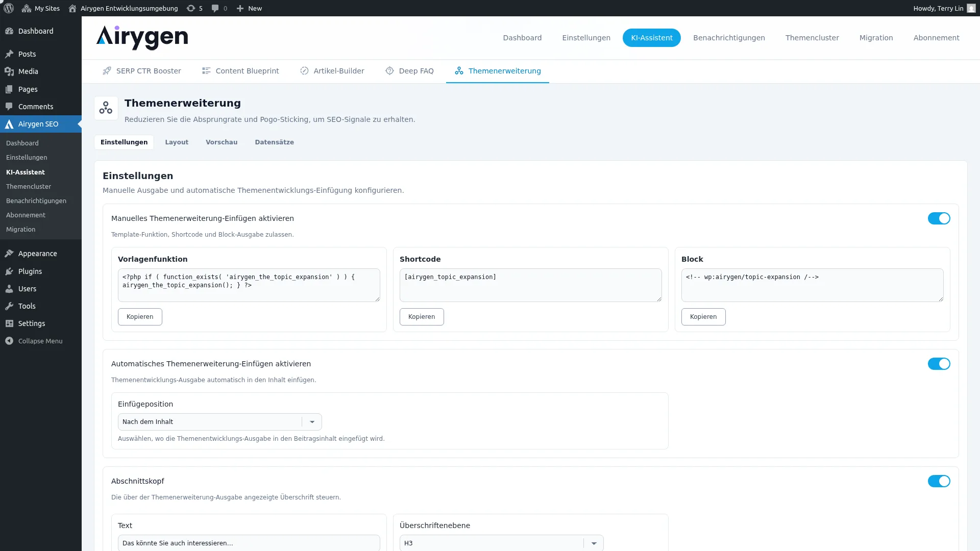Open Einstellungen in sidebar submenu
Image resolution: width=980 pixels, height=551 pixels.
27,158
